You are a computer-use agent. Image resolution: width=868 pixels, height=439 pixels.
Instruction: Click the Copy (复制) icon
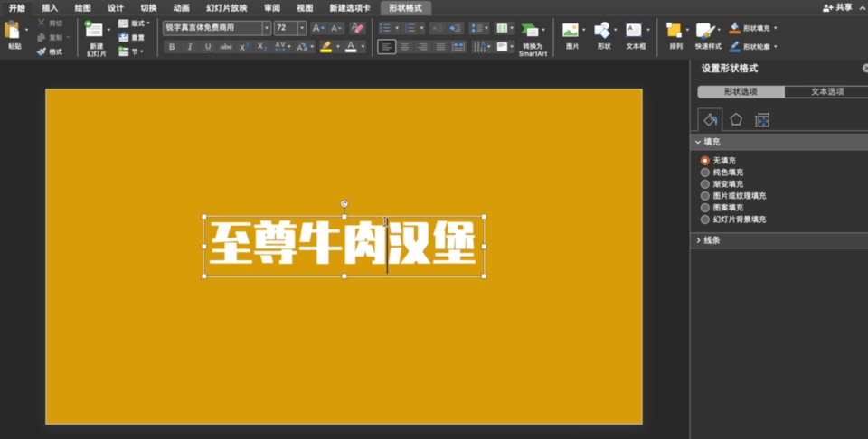pos(42,38)
